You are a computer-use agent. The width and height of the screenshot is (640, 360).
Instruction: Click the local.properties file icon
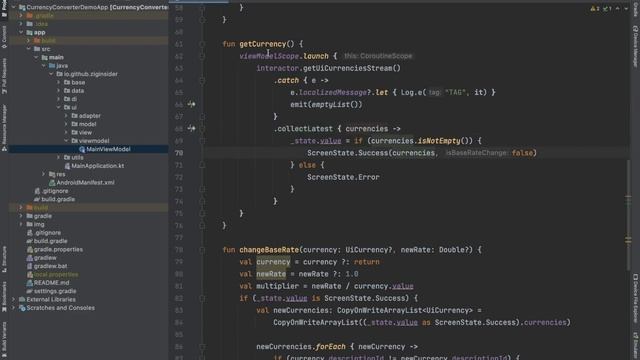point(29,274)
